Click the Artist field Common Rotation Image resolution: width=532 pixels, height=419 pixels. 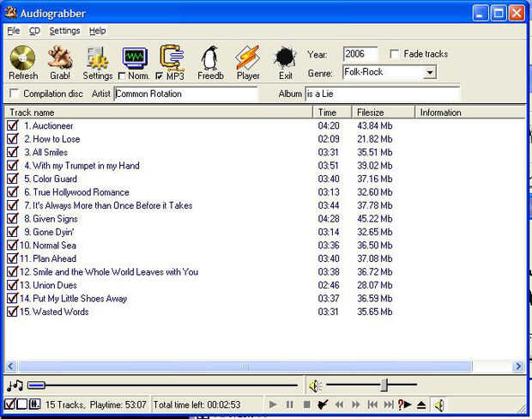pos(186,94)
